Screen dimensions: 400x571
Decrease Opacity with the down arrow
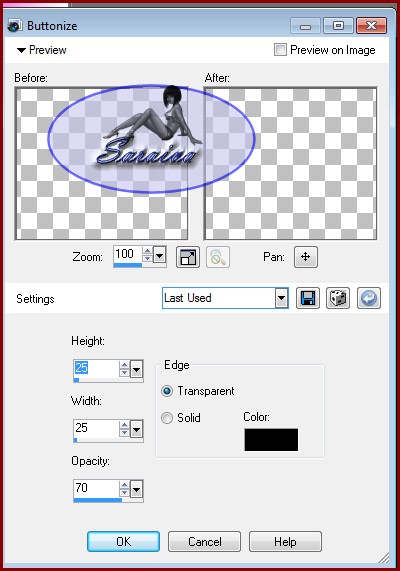pyautogui.click(x=124, y=492)
